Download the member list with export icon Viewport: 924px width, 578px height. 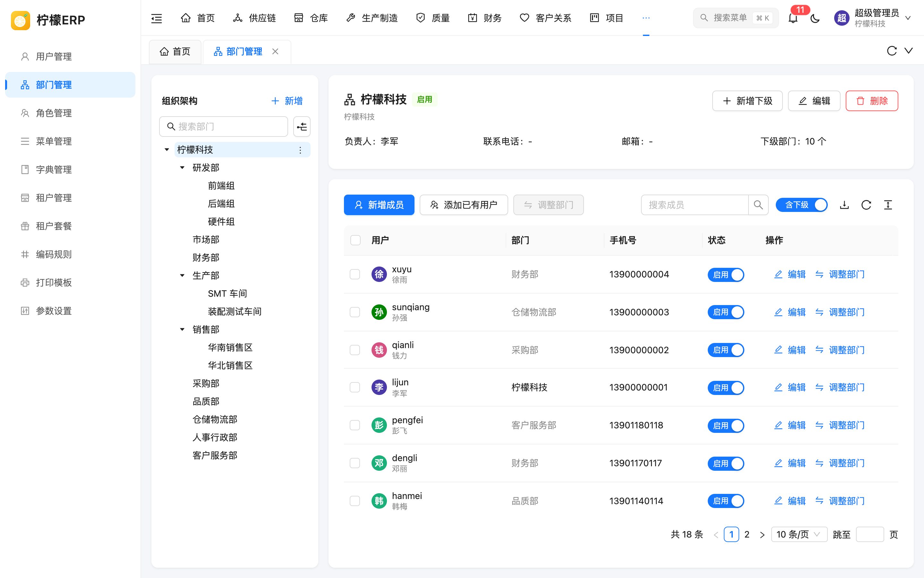click(844, 205)
